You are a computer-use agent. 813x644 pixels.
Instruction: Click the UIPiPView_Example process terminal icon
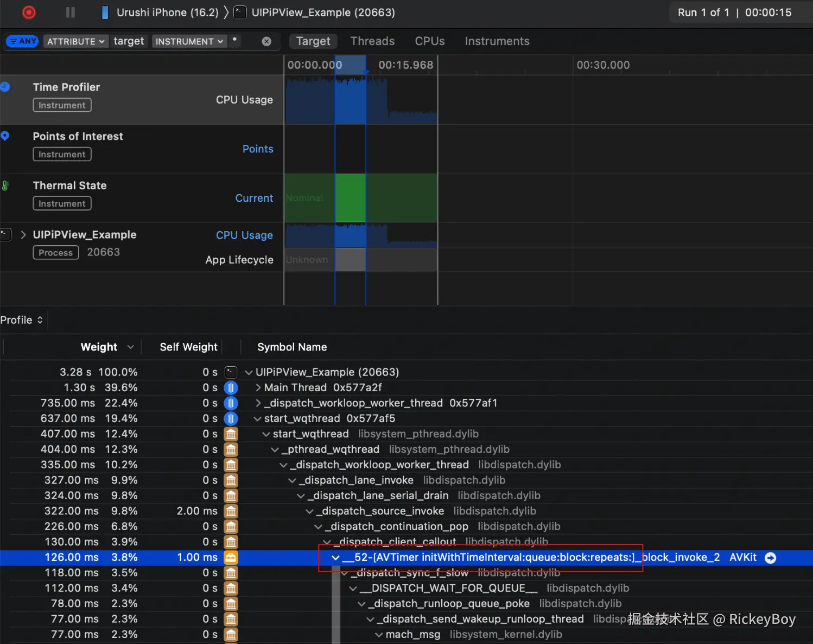click(x=5, y=234)
